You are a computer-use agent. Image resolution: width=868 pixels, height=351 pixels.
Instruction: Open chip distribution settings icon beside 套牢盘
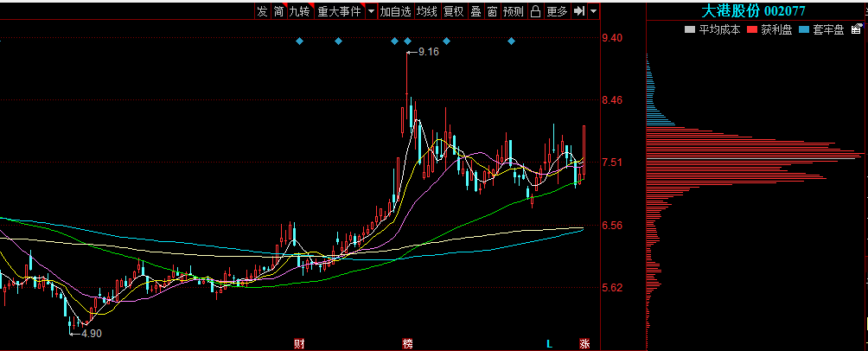[855, 29]
